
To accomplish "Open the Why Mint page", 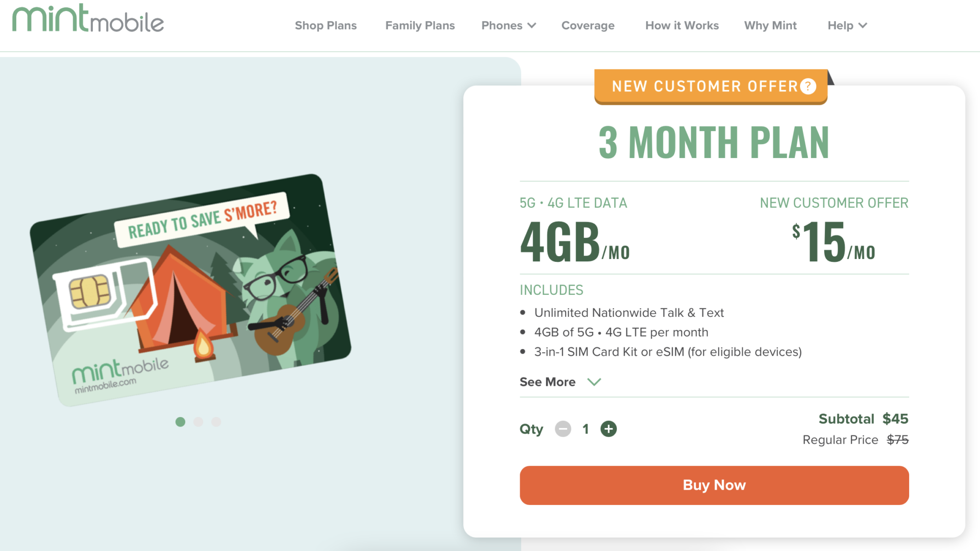I will (x=770, y=25).
